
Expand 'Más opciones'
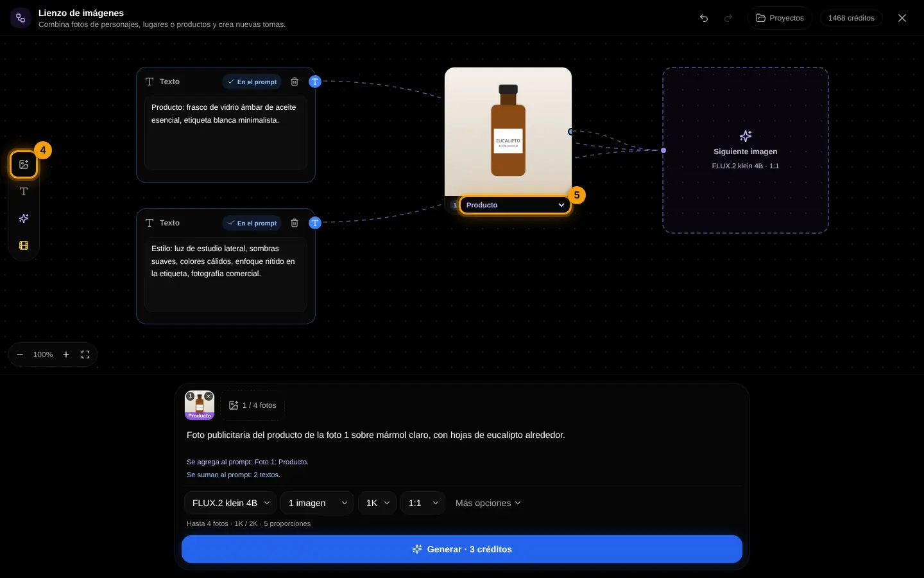pos(488,503)
